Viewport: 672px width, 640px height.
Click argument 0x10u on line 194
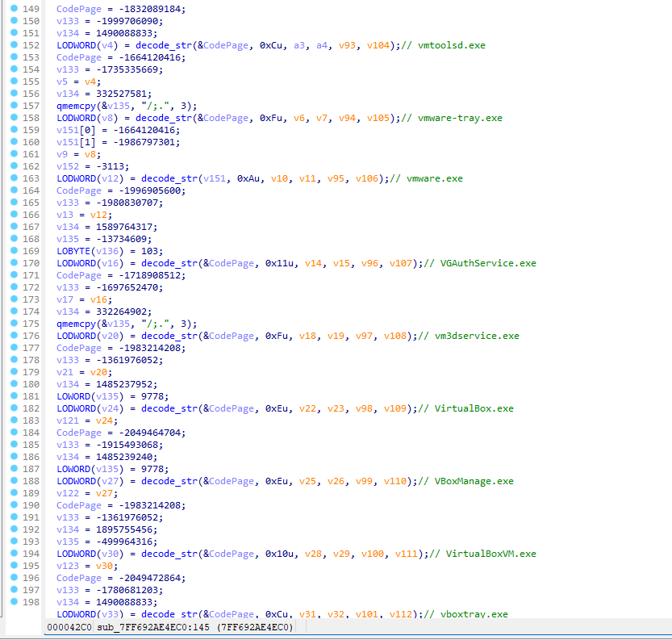click(279, 554)
